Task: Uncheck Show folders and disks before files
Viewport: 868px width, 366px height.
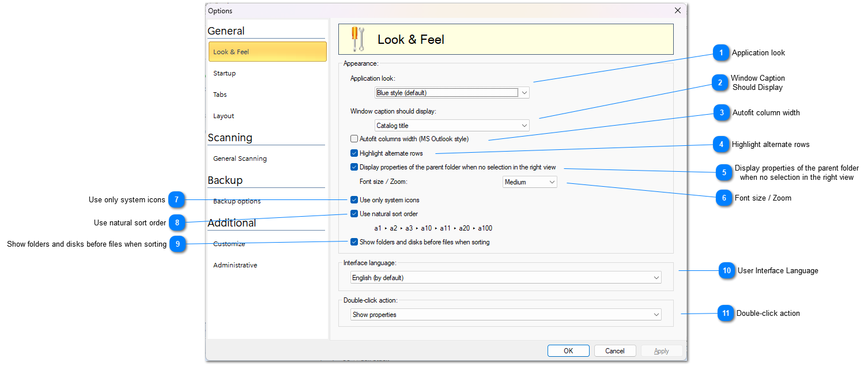Action: [x=354, y=242]
